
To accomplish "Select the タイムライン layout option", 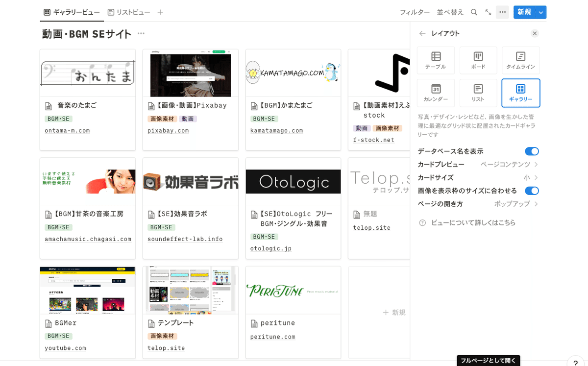I will point(521,60).
